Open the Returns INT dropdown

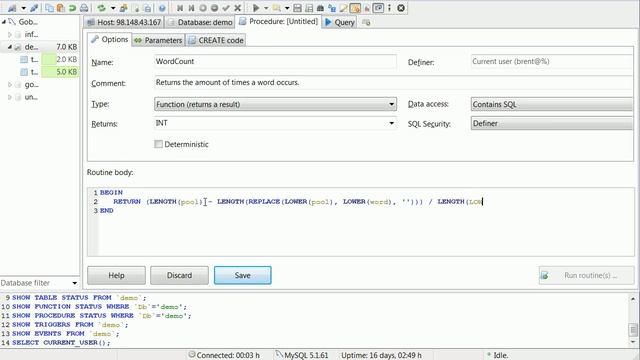click(276, 123)
